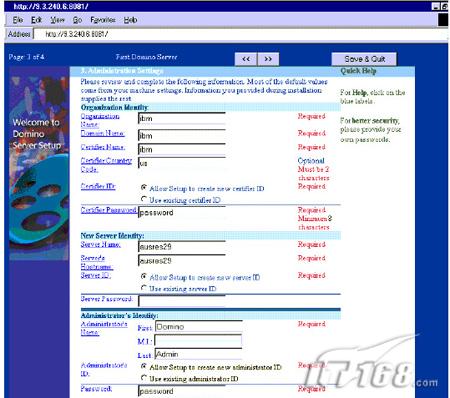
Task: Click the Save & Quit button
Action: tap(364, 59)
